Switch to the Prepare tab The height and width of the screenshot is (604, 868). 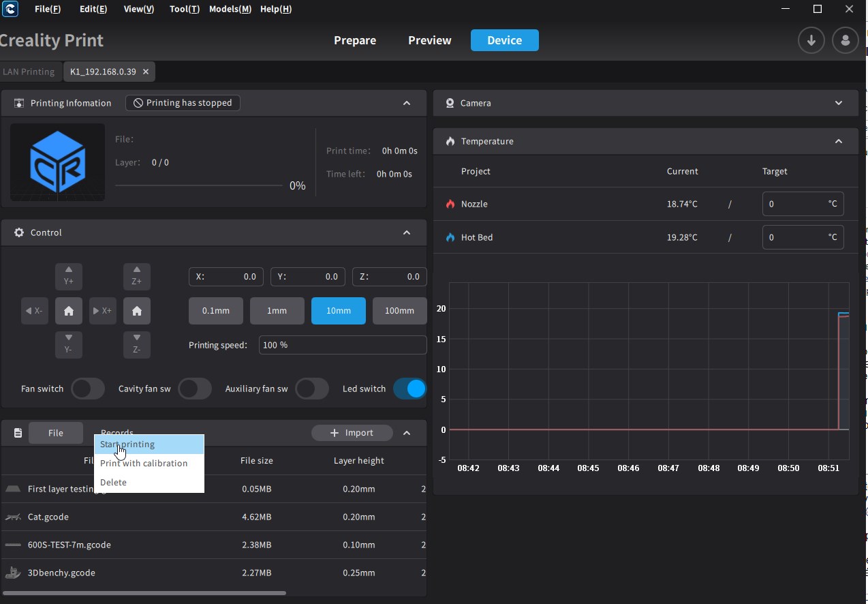(354, 40)
